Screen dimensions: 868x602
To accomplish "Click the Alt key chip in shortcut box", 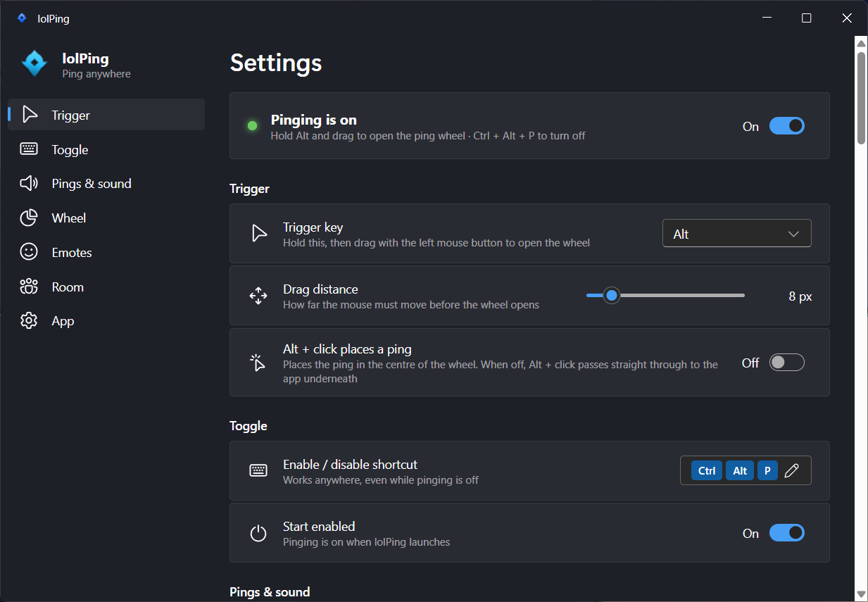I will [740, 471].
